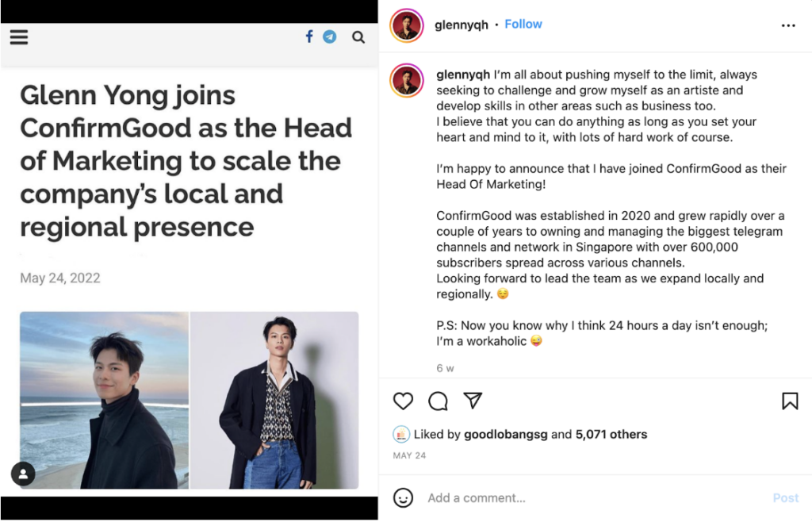Click glennyqh's circular profile picture

(x=406, y=25)
